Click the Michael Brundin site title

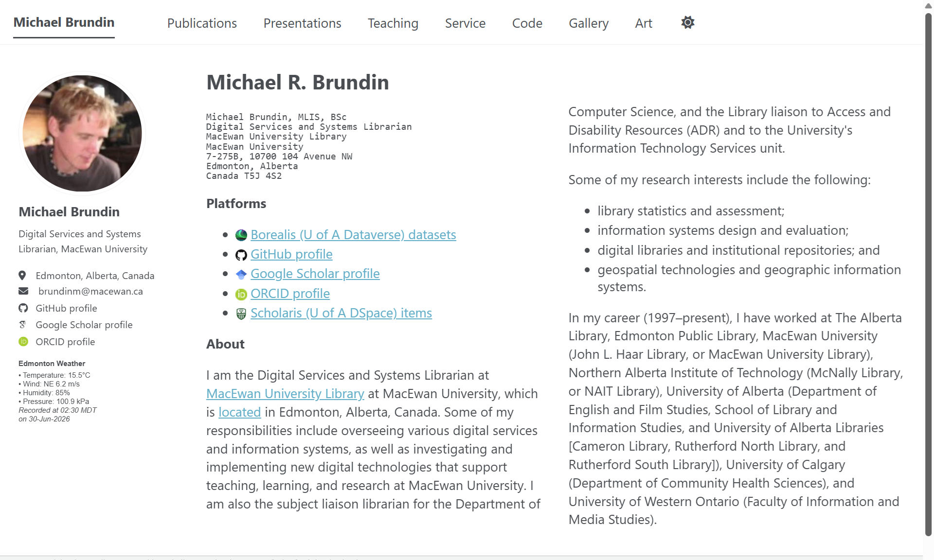(x=64, y=22)
